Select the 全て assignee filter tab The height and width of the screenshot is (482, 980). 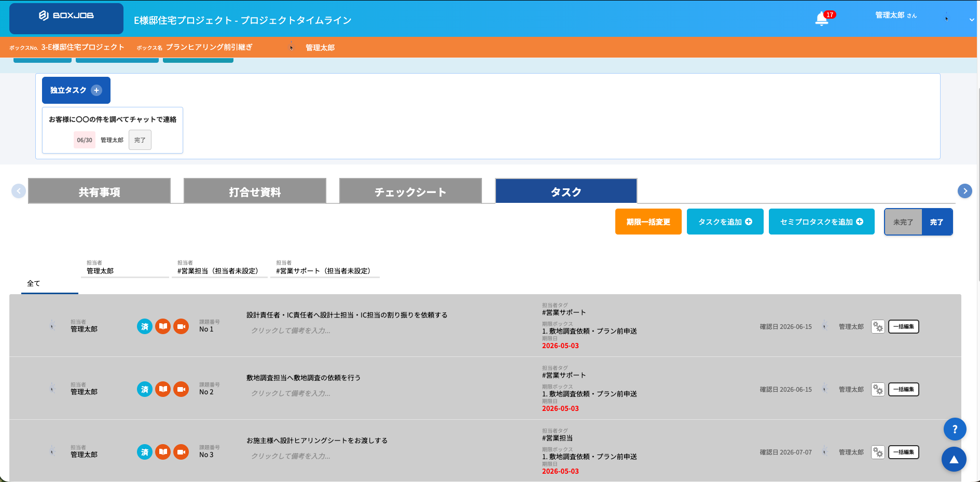tap(49, 284)
